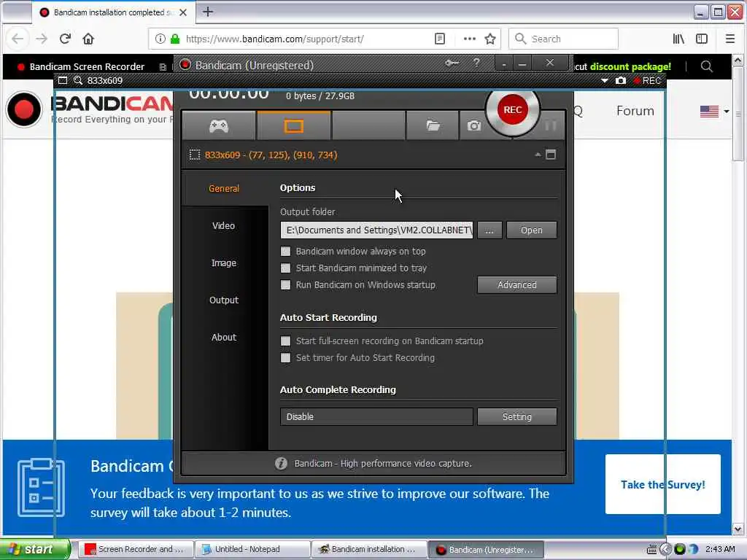The width and height of the screenshot is (747, 560).
Task: Open Firefox library icon
Action: (x=678, y=39)
